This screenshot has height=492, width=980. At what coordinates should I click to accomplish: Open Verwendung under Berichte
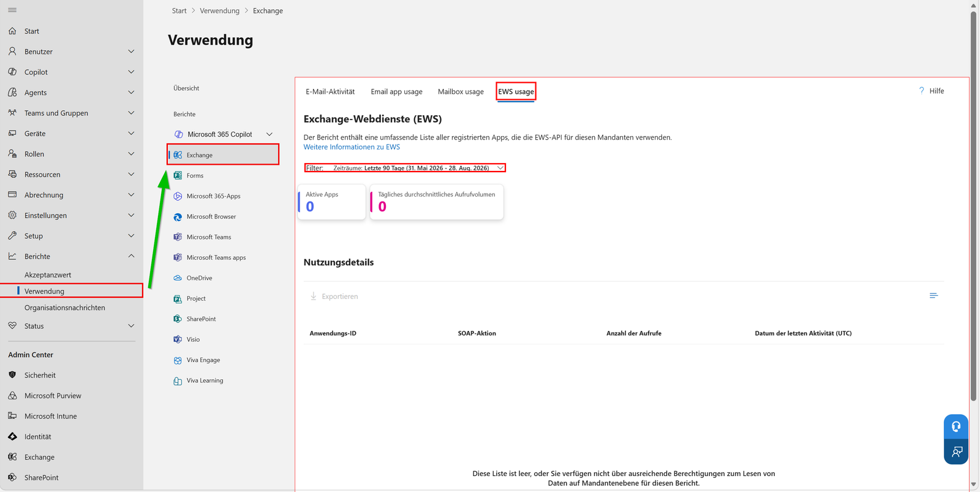[72, 291]
